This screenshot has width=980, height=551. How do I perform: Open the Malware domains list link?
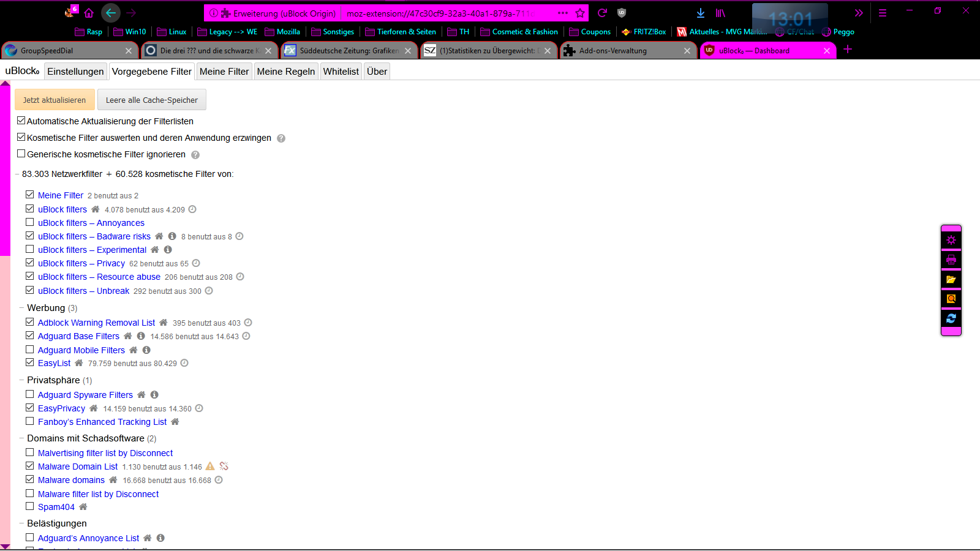[x=71, y=481]
